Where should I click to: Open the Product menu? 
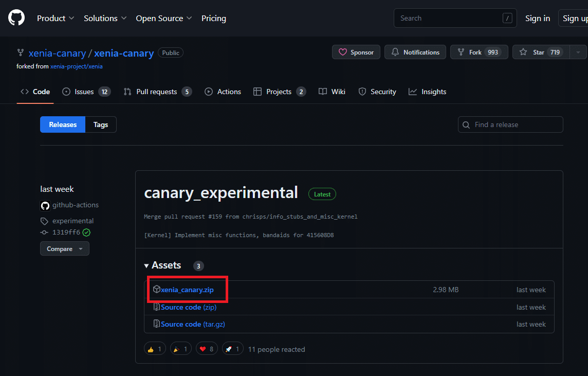point(56,18)
